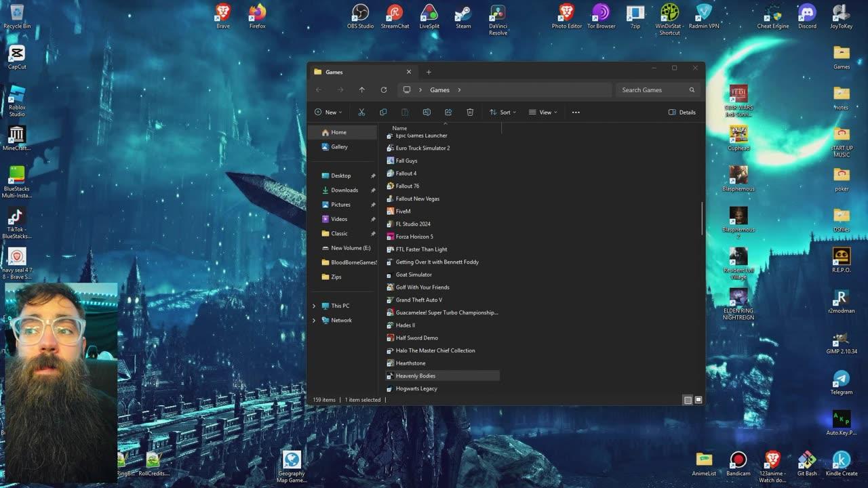868x488 pixels.
Task: Click vertical scrollbar thumb in file list
Action: pos(702,218)
